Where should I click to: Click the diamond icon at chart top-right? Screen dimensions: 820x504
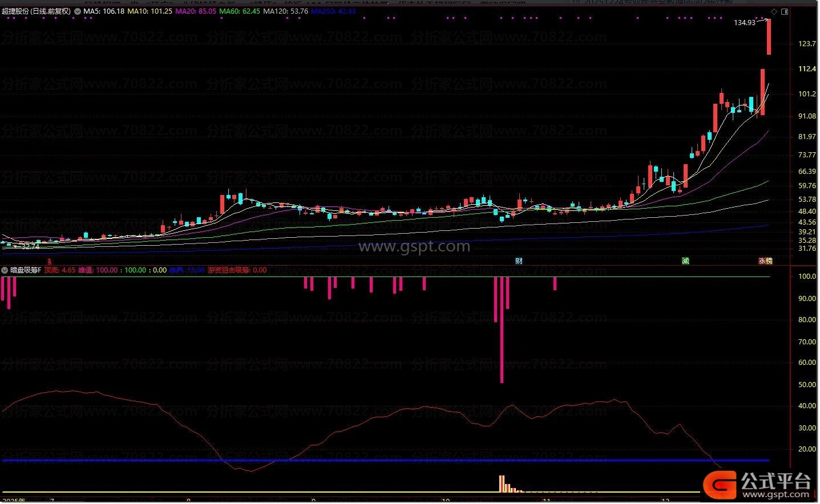pos(774,11)
